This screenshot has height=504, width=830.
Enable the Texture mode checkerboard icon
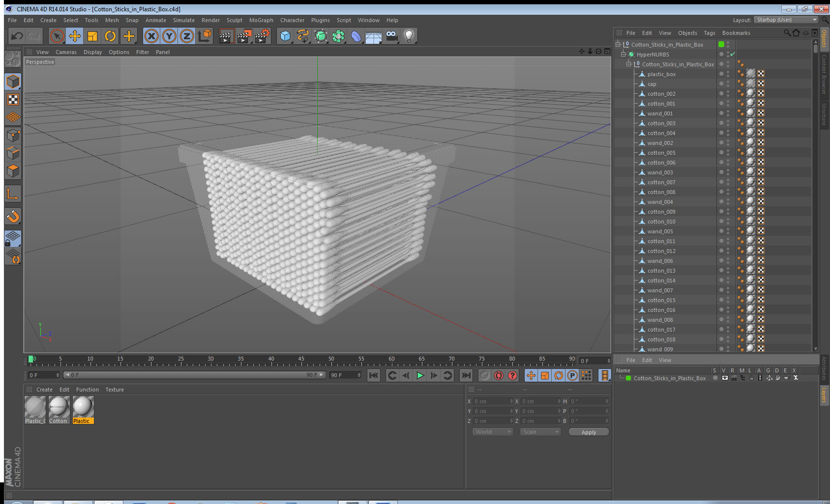(x=13, y=100)
